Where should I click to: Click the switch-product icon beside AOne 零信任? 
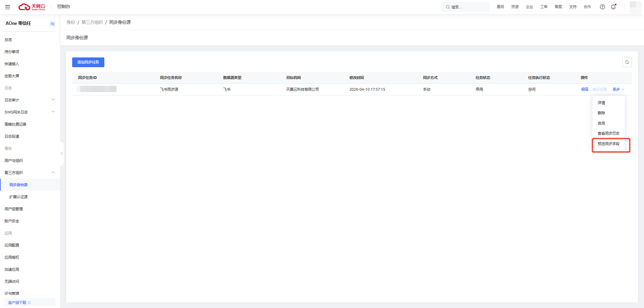(52, 24)
